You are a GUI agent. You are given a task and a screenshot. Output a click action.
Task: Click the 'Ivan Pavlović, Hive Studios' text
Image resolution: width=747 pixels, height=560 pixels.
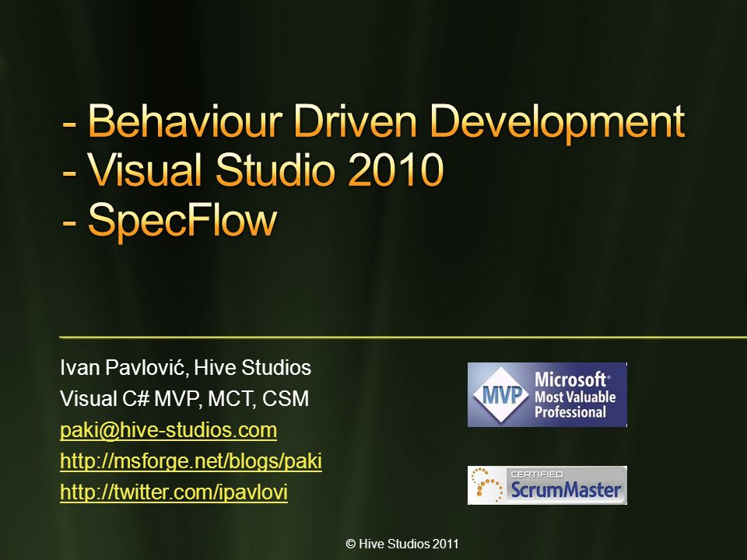point(186,367)
